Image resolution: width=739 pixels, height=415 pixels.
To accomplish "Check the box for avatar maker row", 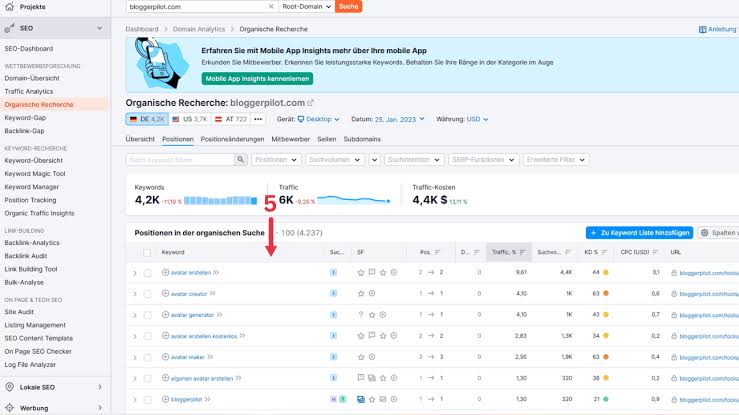I will pos(148,358).
